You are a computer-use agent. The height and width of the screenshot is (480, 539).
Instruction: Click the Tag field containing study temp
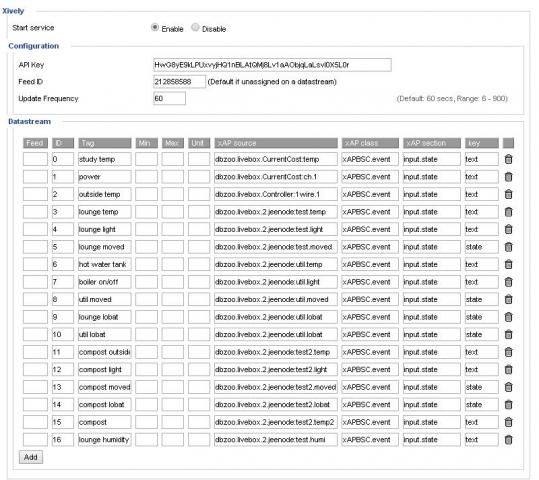point(104,159)
